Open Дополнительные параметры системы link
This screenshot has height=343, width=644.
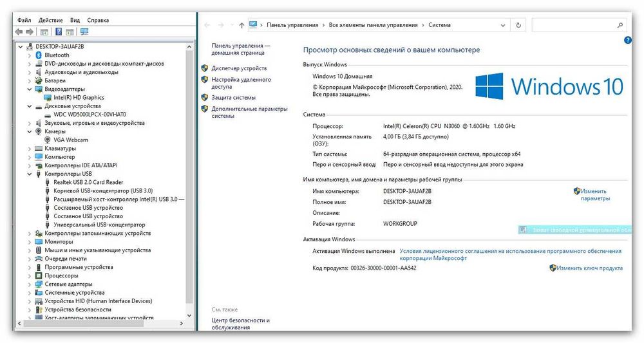pyautogui.click(x=249, y=112)
